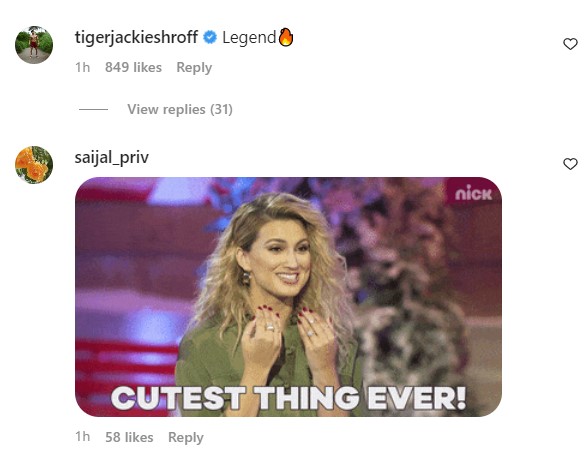Viewport: 588px width, 468px height.
Task: Click the 1h timestamp under Legend comment
Action: tap(82, 68)
